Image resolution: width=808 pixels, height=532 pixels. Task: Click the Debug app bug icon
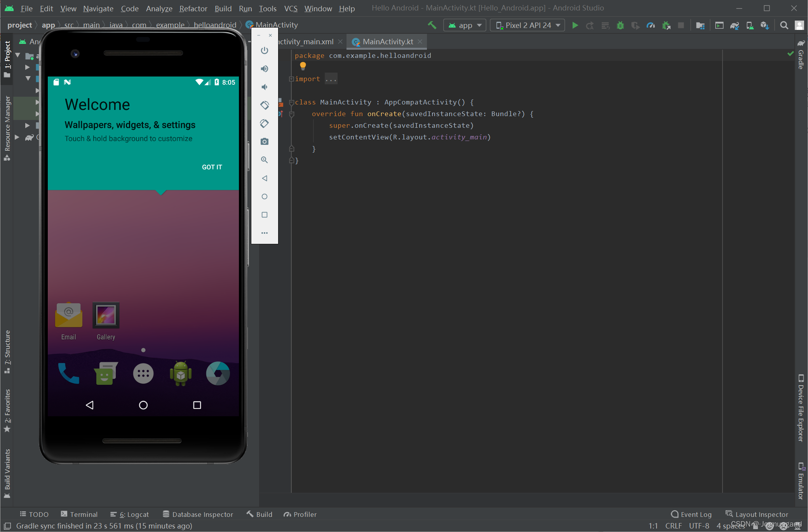(620, 25)
